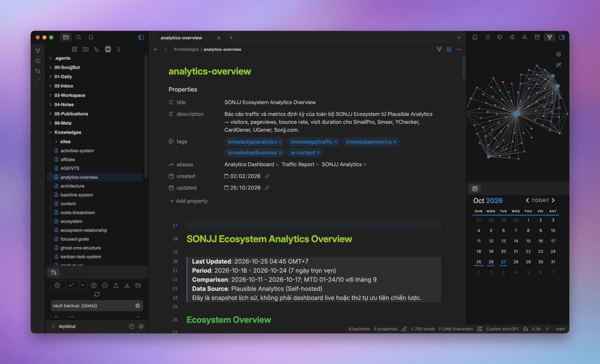This screenshot has width=600, height=364.
Task: Expand the .agents folder
Action: click(50, 58)
